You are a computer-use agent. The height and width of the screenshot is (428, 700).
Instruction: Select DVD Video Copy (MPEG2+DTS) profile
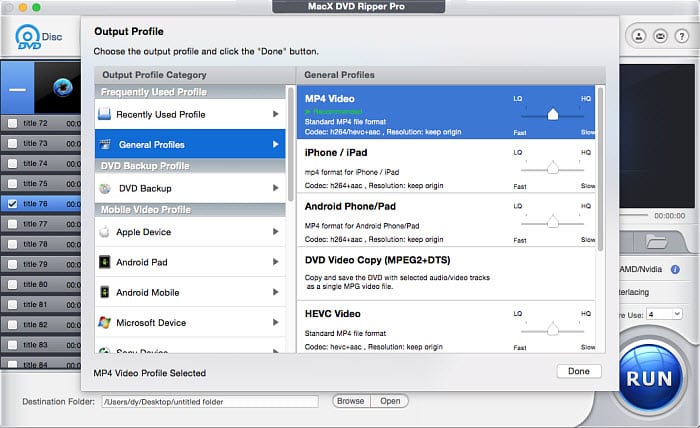coord(446,274)
